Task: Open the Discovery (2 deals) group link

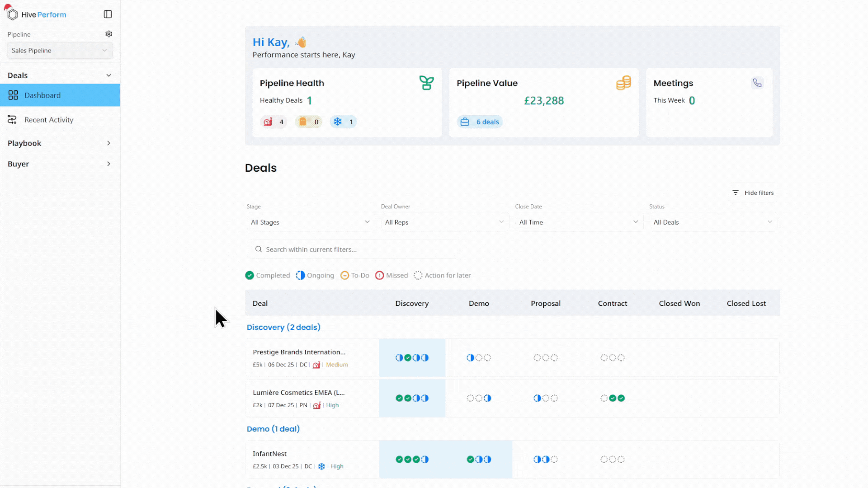Action: [x=283, y=327]
